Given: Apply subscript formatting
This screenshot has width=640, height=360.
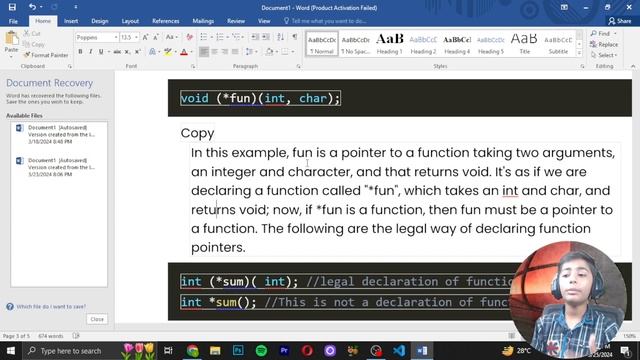Looking at the screenshot, I should point(127,52).
